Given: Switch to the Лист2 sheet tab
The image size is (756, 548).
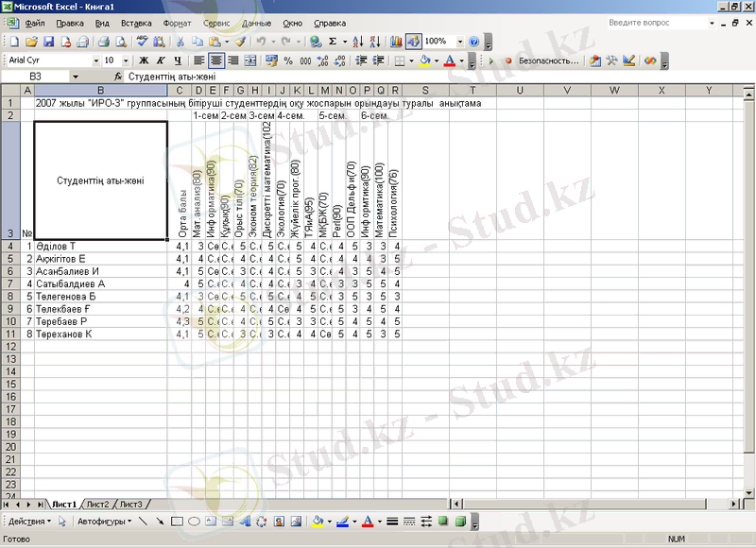Looking at the screenshot, I should point(97,505).
